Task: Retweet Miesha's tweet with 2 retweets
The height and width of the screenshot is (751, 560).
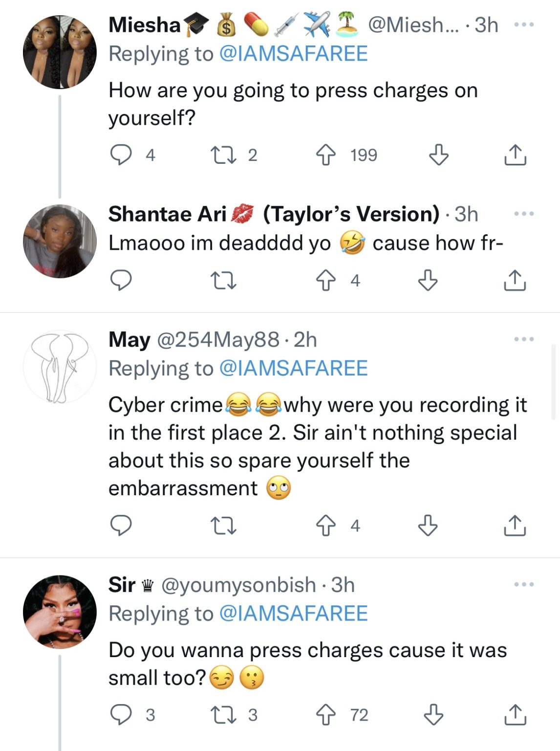Action: [223, 155]
